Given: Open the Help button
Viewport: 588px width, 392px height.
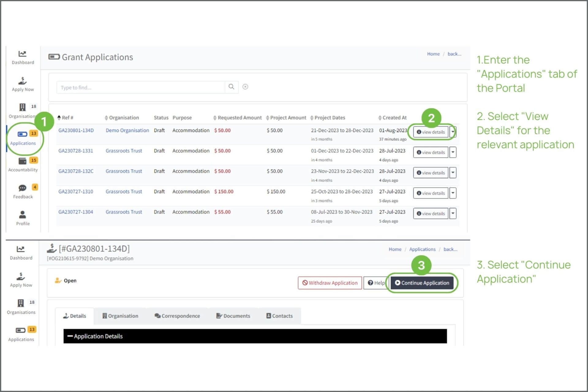Looking at the screenshot, I should [x=376, y=283].
